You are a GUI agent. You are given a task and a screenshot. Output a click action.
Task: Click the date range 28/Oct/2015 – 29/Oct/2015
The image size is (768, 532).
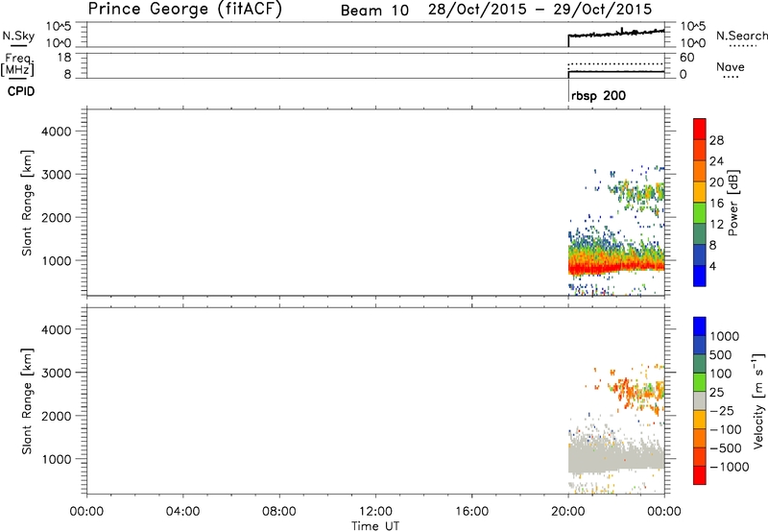[540, 10]
